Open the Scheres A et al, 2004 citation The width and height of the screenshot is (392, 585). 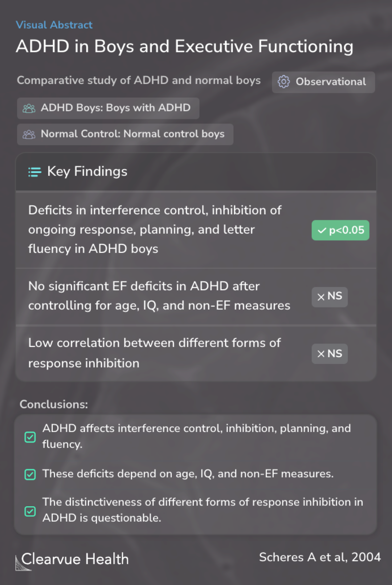point(320,557)
